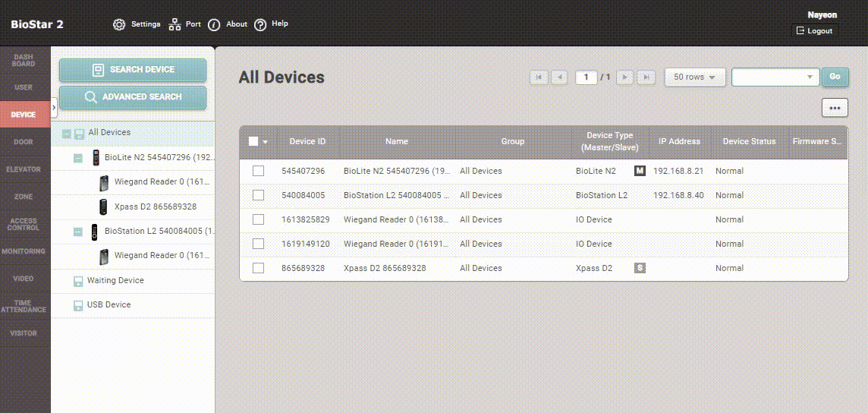The image size is (868, 413).
Task: Collapse the BioStation L2 tree node
Action: tap(78, 232)
